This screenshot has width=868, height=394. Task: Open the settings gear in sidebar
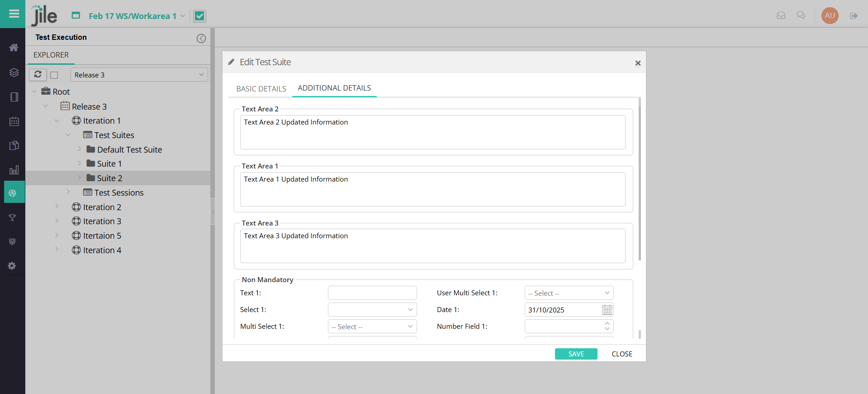pos(12,266)
